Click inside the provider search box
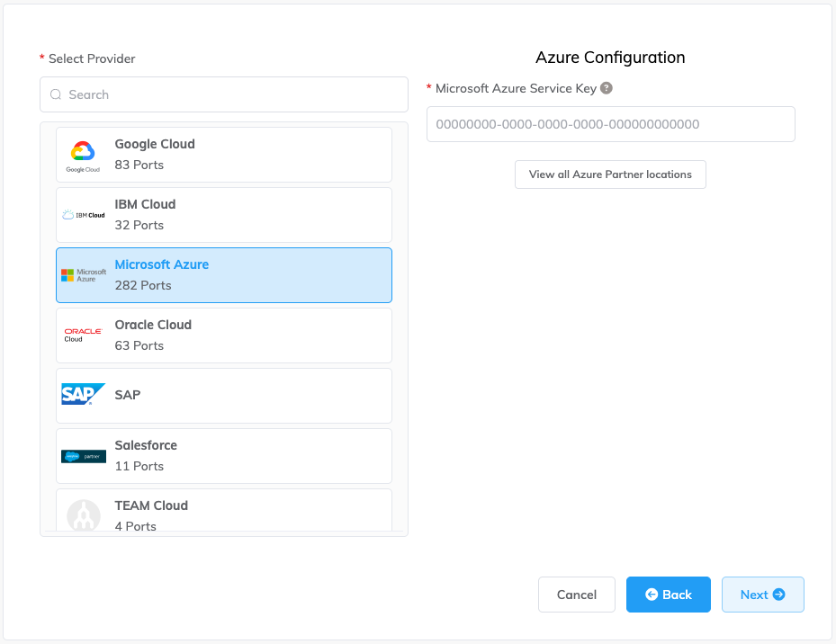The width and height of the screenshot is (836, 644). click(223, 94)
